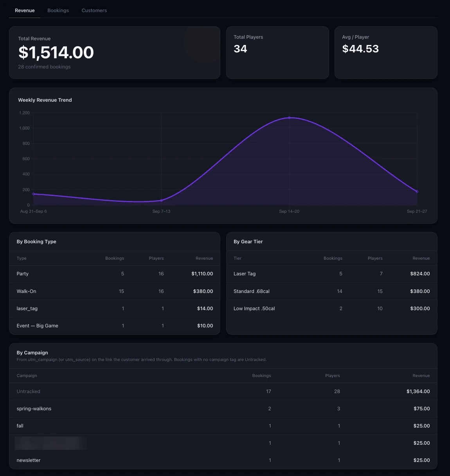The image size is (450, 476).
Task: Click Laser Tag revenue $824.00
Action: click(420, 274)
